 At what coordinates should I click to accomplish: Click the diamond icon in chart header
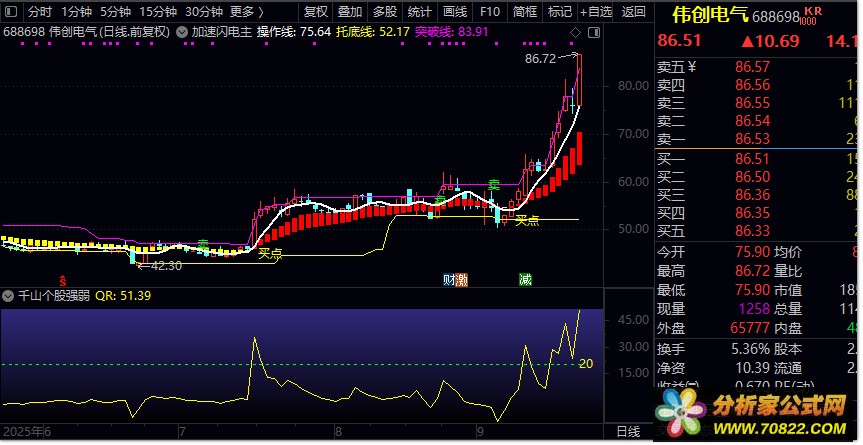coord(574,32)
